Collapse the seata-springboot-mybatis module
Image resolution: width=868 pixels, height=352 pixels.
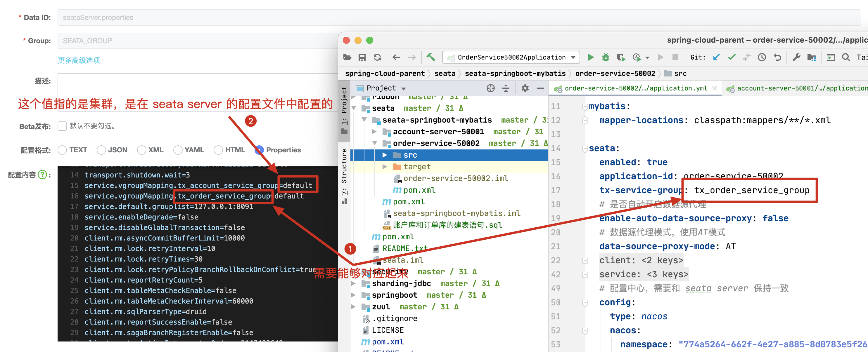(364, 120)
